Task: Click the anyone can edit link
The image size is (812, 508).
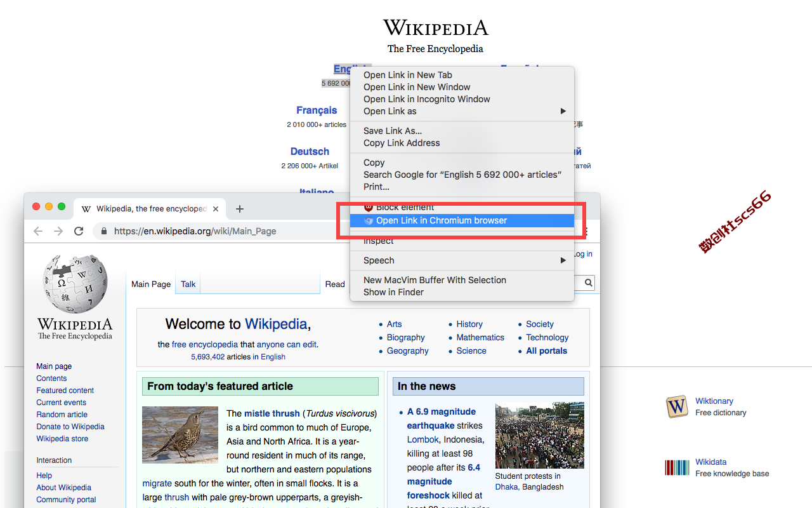Action: click(x=286, y=345)
